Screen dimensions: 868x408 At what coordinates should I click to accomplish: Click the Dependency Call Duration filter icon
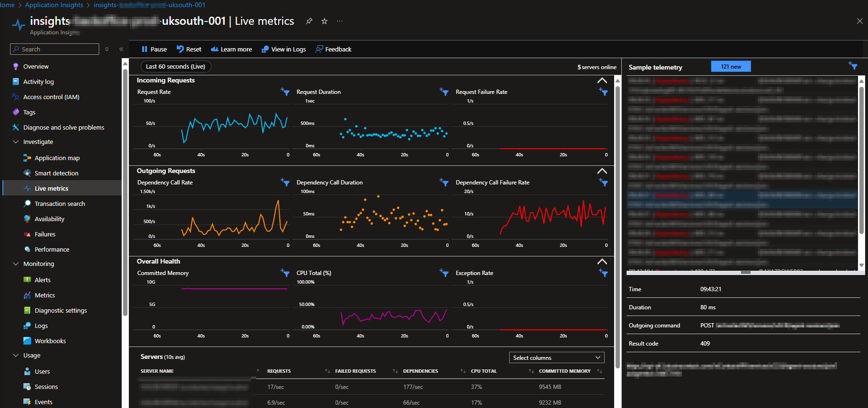click(444, 182)
